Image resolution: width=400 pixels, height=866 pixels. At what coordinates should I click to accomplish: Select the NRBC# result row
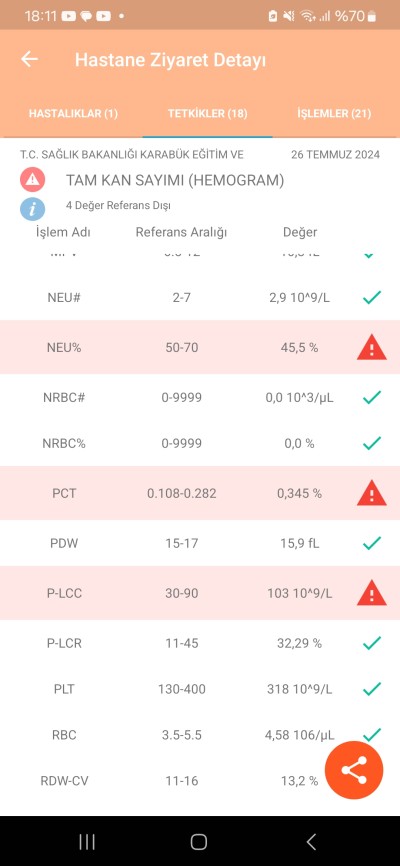click(x=200, y=397)
